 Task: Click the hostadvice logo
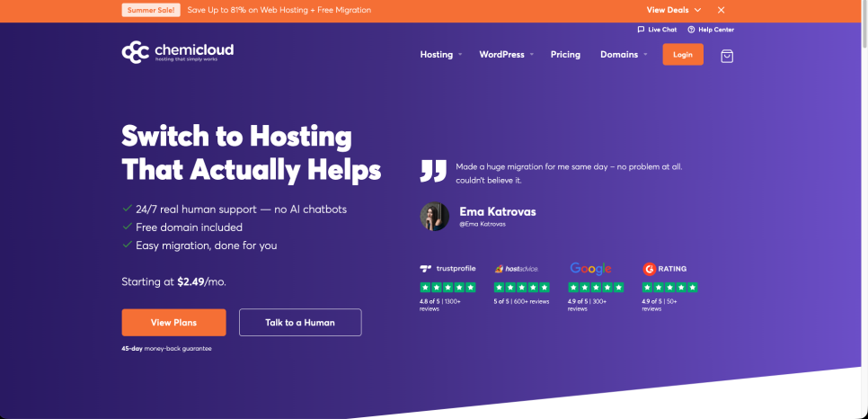click(516, 269)
